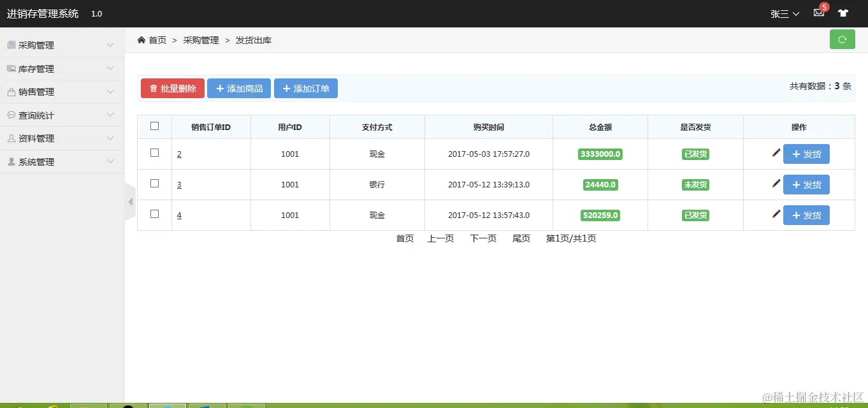Image resolution: width=868 pixels, height=408 pixels.
Task: Open sales order ID 2 link
Action: tap(179, 154)
